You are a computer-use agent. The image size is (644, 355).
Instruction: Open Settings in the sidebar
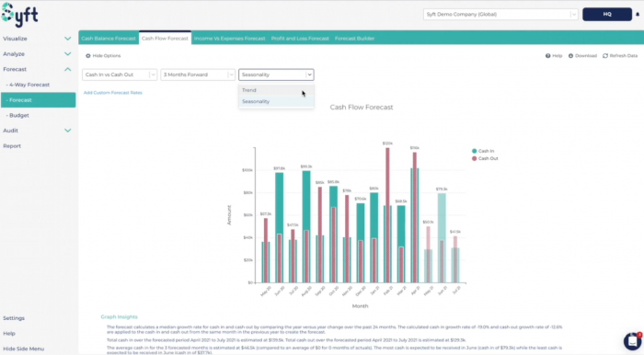click(14, 318)
